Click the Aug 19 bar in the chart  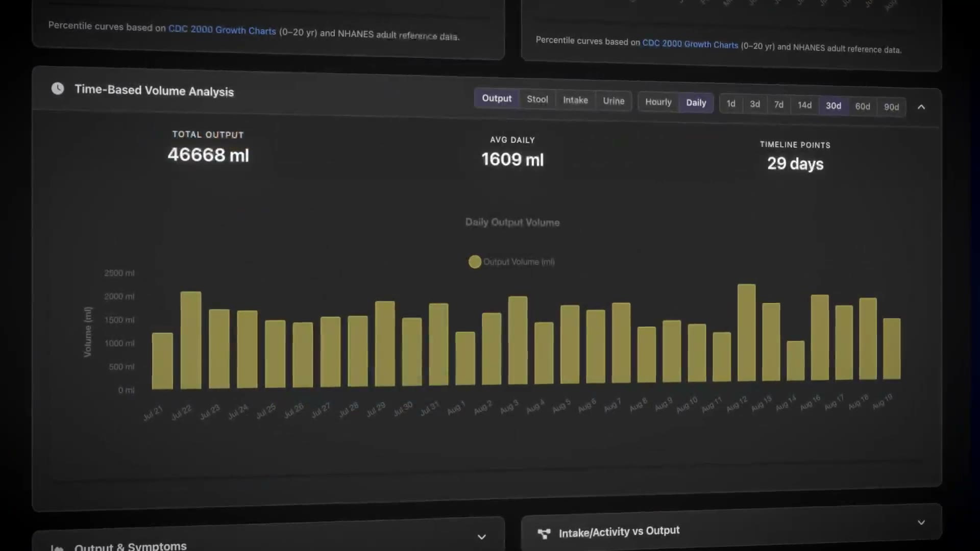click(x=892, y=348)
